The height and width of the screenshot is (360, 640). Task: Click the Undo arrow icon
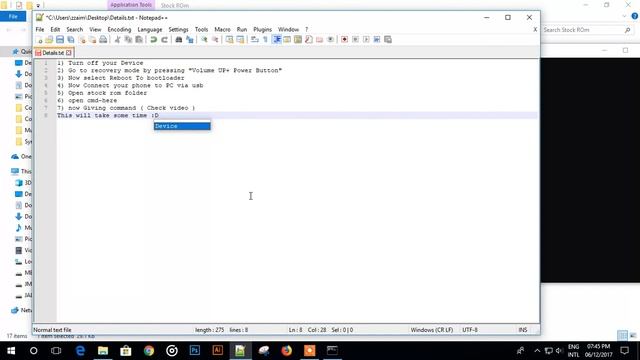click(153, 40)
